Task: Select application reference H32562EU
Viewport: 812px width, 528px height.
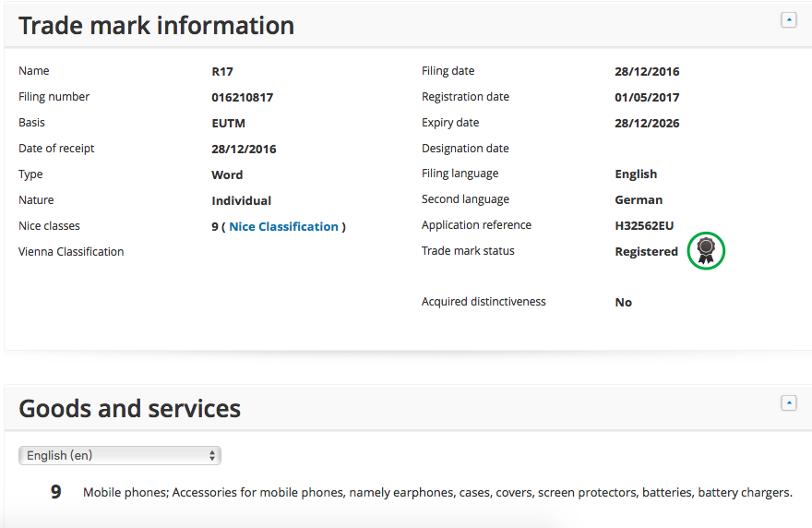Action: point(645,225)
